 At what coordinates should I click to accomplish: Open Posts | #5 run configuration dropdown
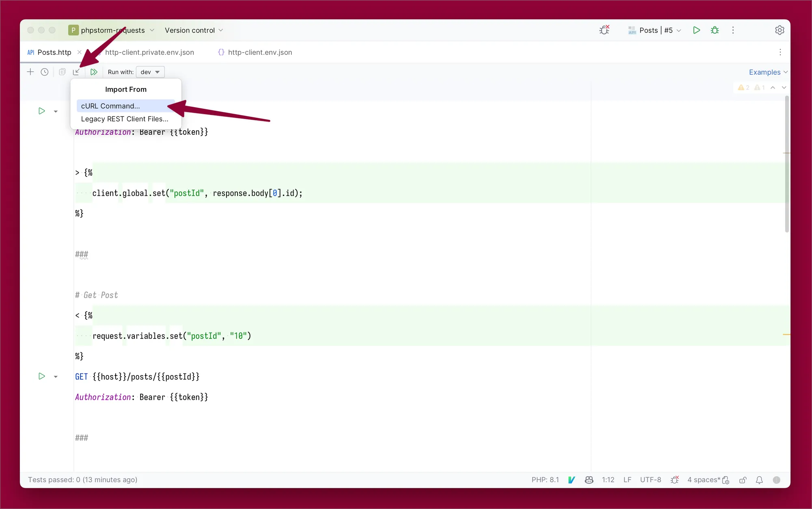tap(654, 30)
